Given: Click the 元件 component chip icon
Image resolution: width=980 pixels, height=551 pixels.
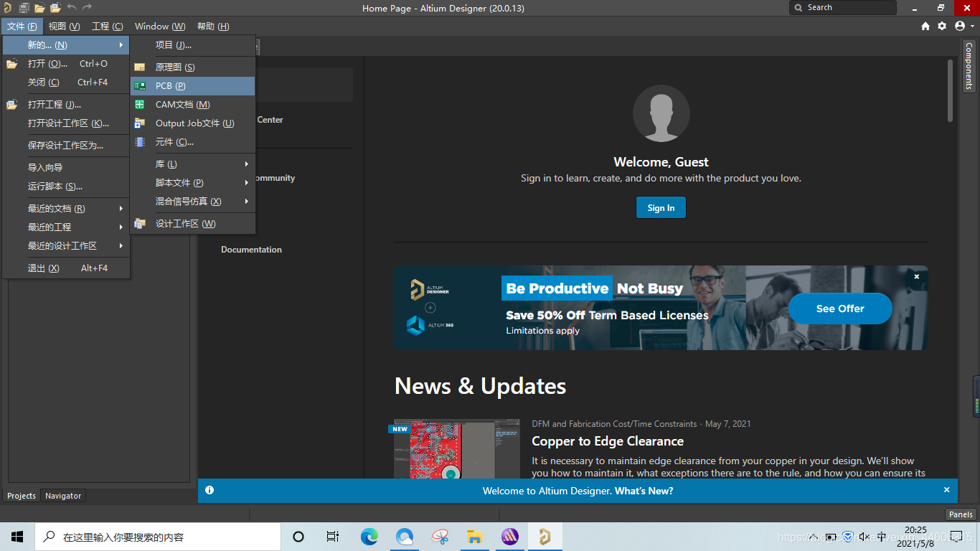Looking at the screenshot, I should coord(140,142).
